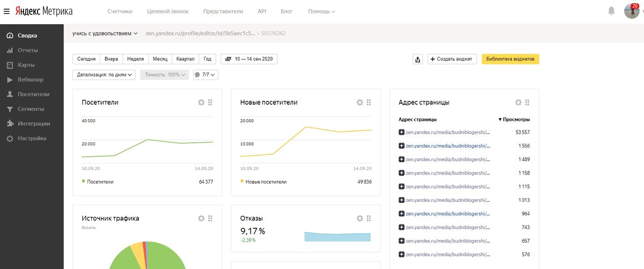Viewport: 644px width, 269px height.
Task: Open Настройка in the sidebar
Action: [32, 138]
